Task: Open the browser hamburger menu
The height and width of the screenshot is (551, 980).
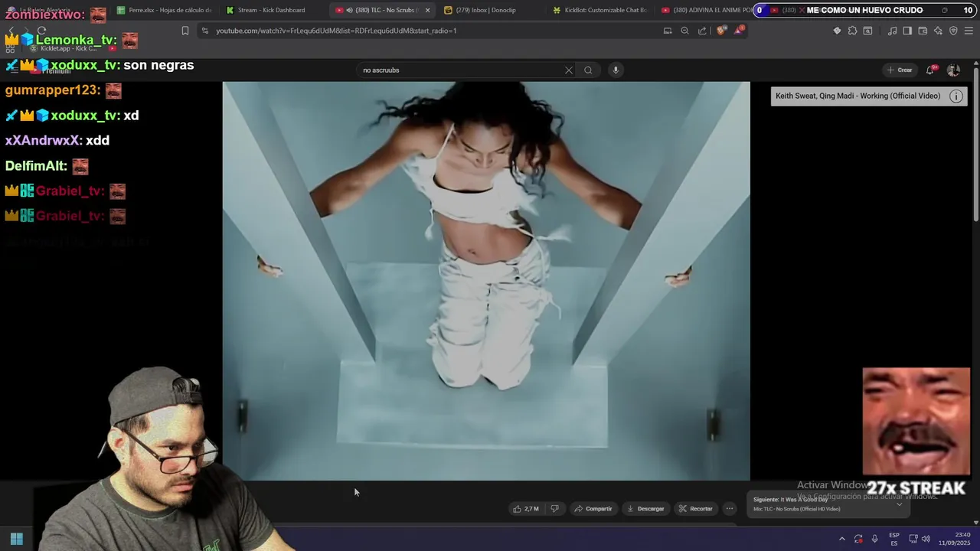Action: (x=969, y=31)
